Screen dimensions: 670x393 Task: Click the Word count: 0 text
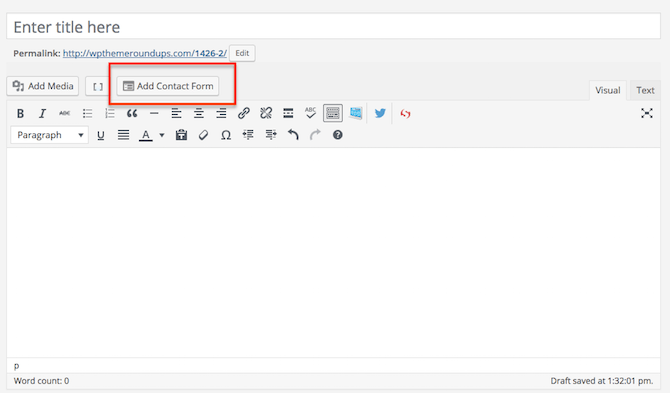[41, 381]
